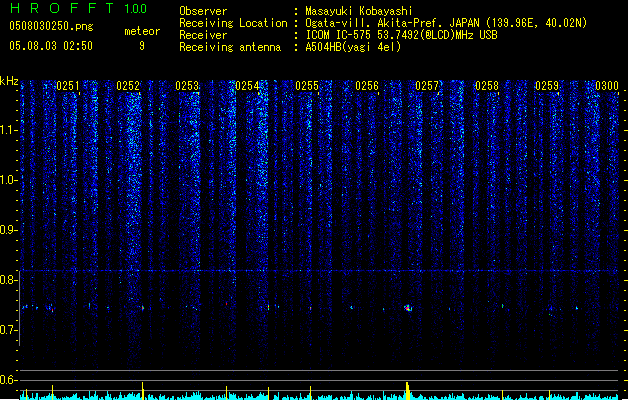Click antenna value A504HB(yagi 4el)

pyautogui.click(x=353, y=47)
